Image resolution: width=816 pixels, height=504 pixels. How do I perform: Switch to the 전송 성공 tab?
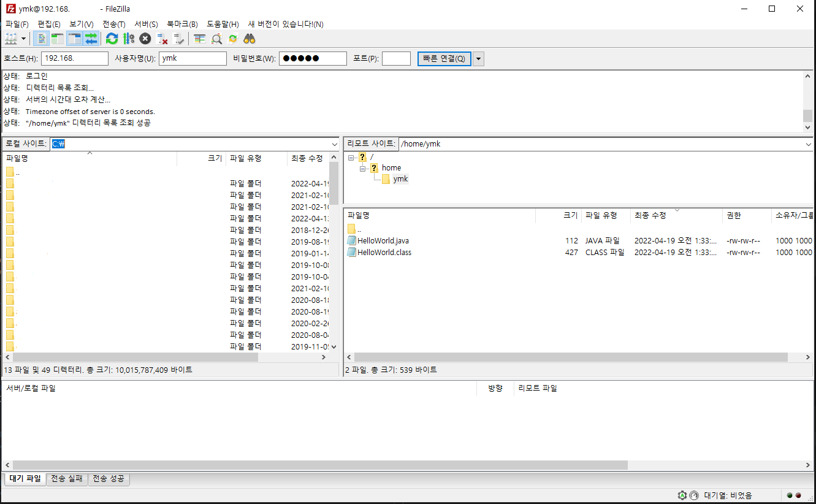point(109,479)
